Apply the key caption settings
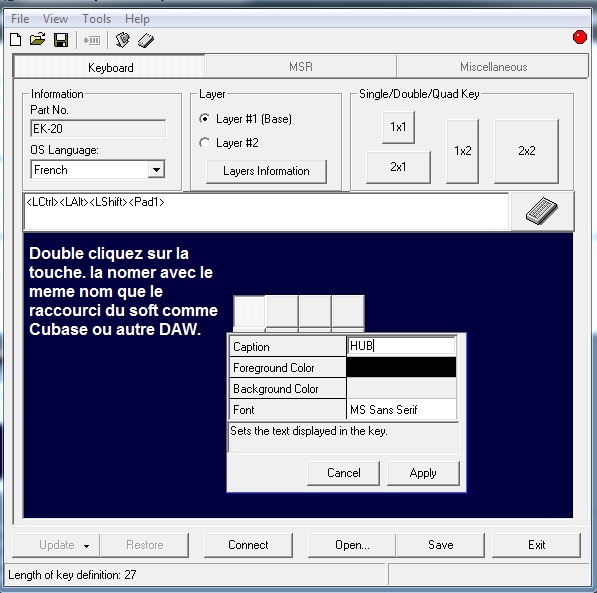 pos(423,473)
